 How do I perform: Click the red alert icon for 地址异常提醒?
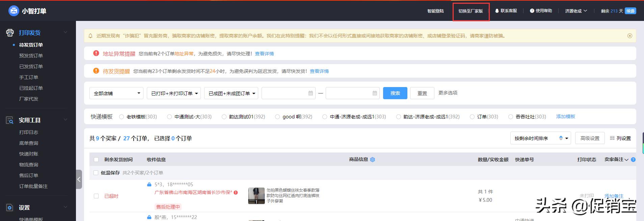coord(96,53)
